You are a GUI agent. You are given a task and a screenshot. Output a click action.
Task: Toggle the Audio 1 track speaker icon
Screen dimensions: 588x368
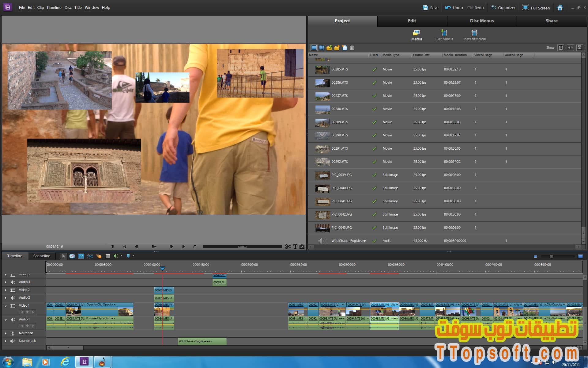[13, 320]
